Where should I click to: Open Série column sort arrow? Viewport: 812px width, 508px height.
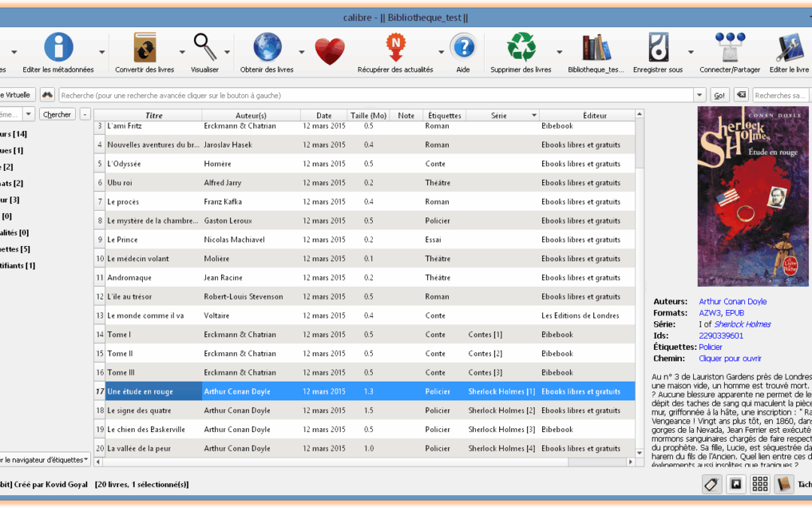pos(534,115)
